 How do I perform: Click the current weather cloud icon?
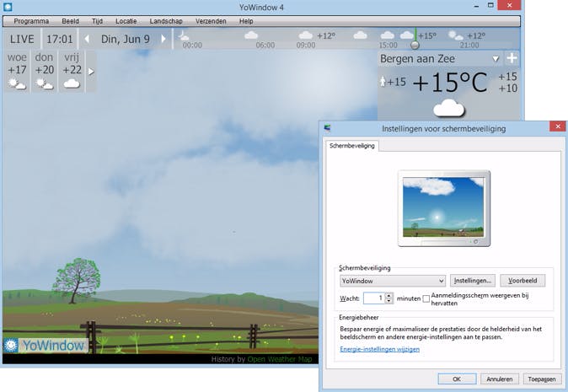click(449, 108)
